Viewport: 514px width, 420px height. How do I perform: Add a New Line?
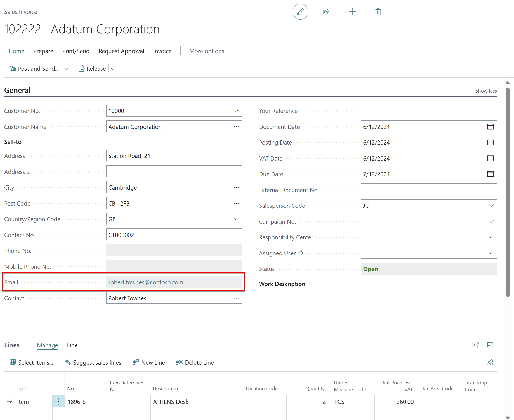149,362
